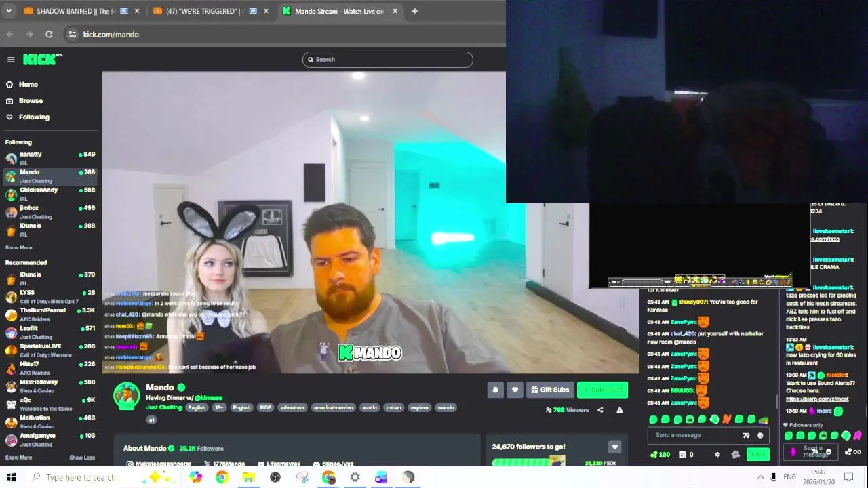This screenshot has height=488, width=868.
Task: Report the stream via warning icon
Action: click(619, 410)
